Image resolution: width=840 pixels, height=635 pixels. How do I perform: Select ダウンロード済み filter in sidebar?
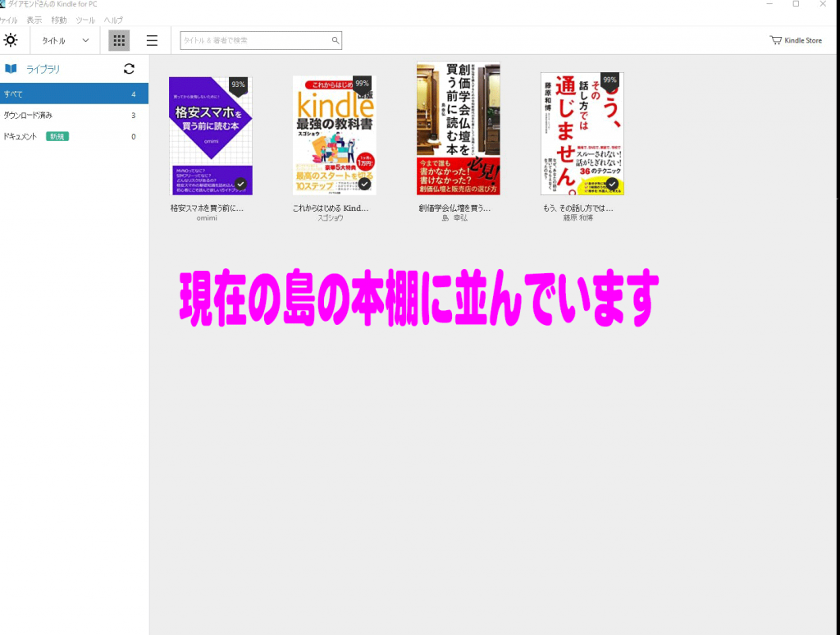74,115
